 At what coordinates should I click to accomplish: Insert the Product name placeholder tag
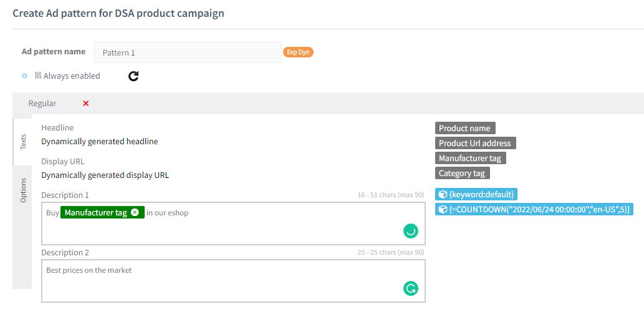click(x=464, y=128)
